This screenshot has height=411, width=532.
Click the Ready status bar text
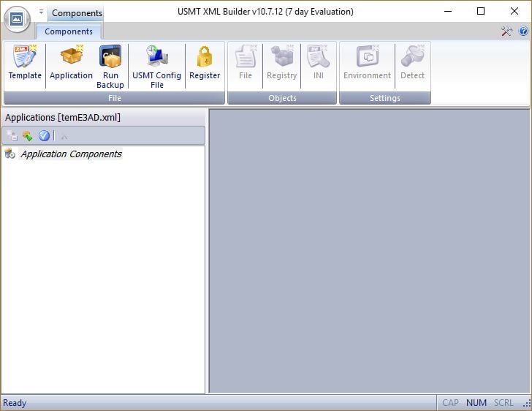click(x=15, y=403)
